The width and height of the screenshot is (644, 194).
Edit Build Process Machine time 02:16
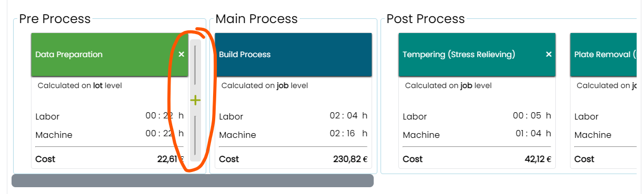(x=349, y=134)
